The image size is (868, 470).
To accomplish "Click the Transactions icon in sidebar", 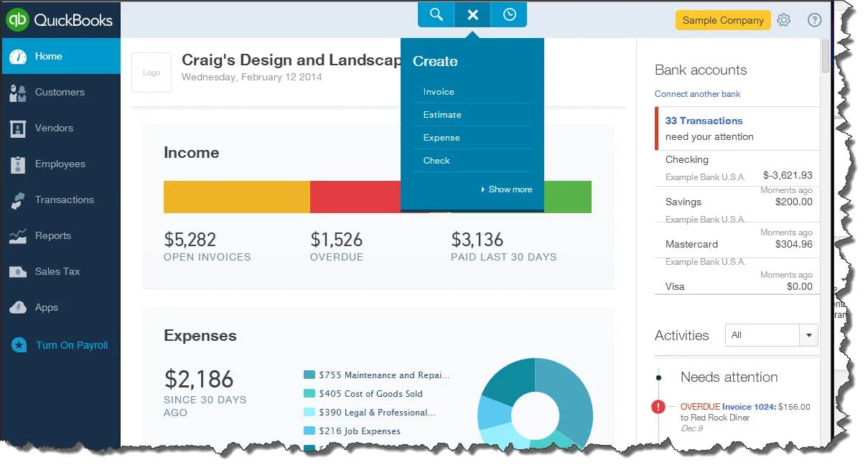I will pos(18,200).
